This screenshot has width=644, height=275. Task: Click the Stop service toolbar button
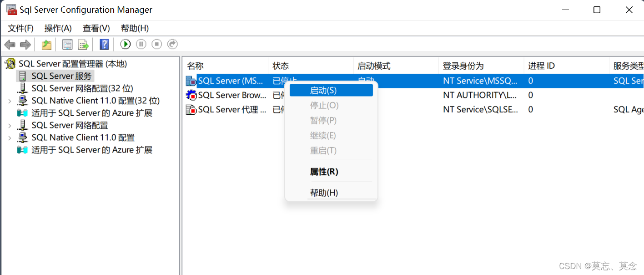coord(156,44)
